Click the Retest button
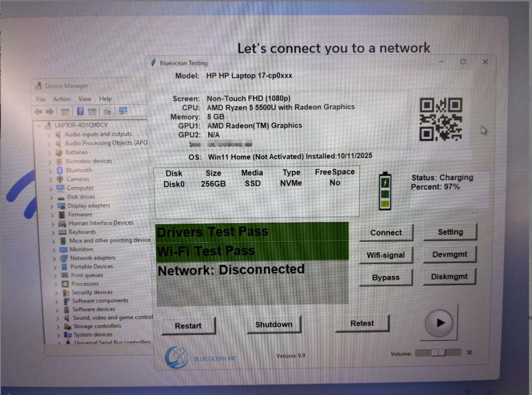The image size is (532, 395). tap(362, 323)
